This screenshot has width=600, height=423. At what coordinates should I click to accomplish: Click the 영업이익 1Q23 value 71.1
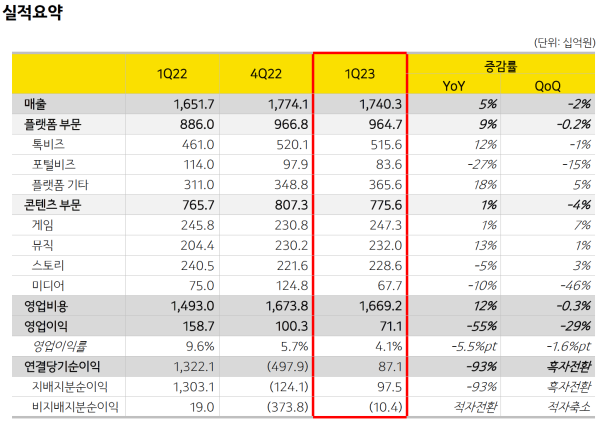(391, 326)
